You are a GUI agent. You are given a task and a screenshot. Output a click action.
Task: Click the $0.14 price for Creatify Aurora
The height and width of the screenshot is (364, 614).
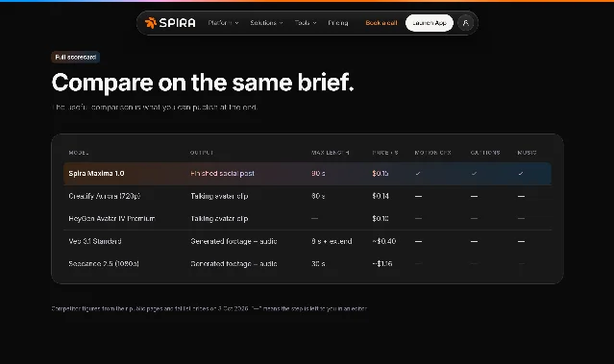click(381, 196)
